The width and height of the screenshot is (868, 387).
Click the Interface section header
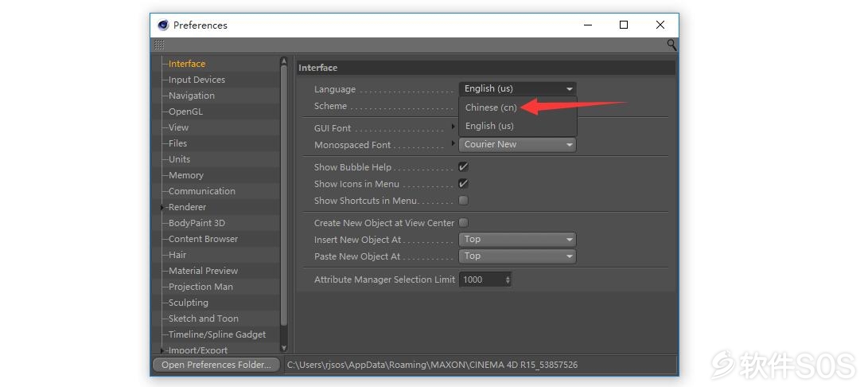click(486, 68)
